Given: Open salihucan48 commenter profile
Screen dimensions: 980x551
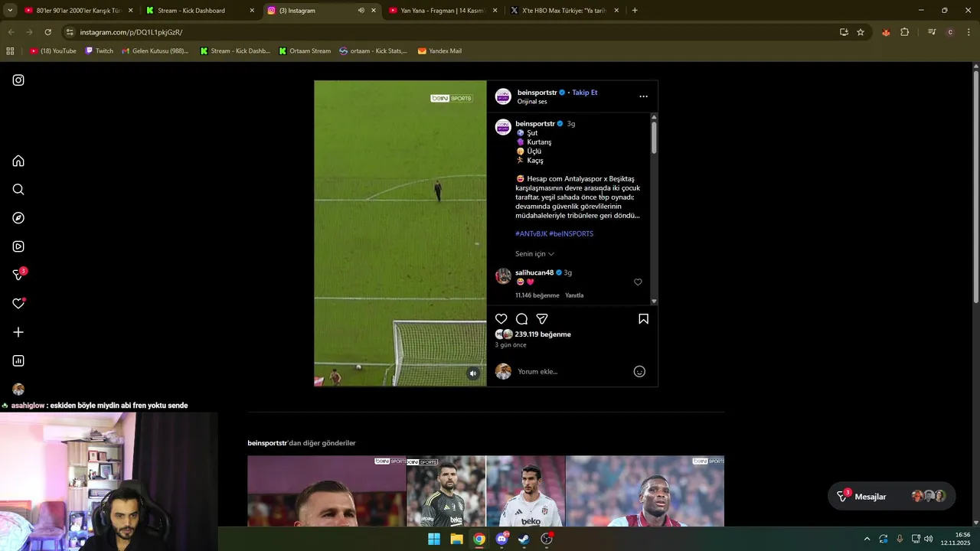Looking at the screenshot, I should tap(534, 272).
